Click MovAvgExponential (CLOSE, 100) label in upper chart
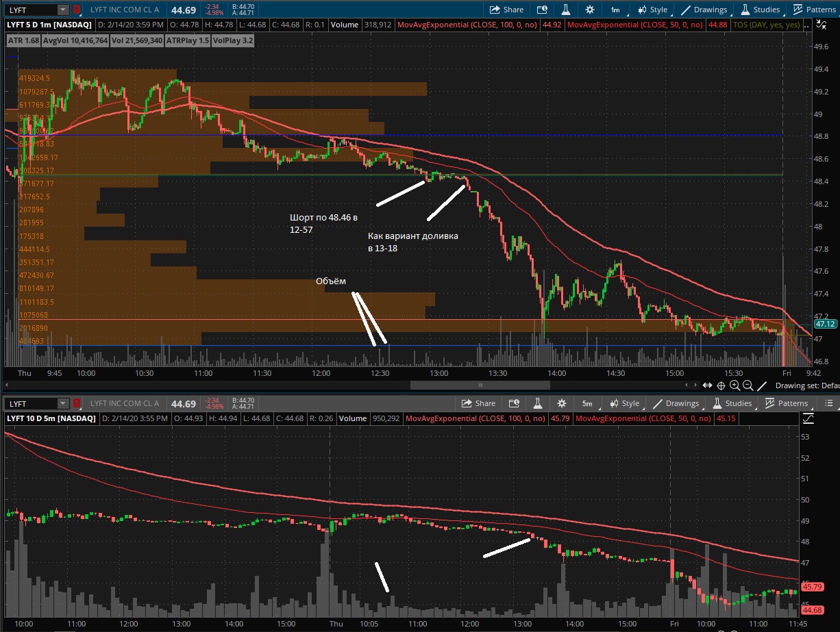The height and width of the screenshot is (632, 840). coord(470,25)
